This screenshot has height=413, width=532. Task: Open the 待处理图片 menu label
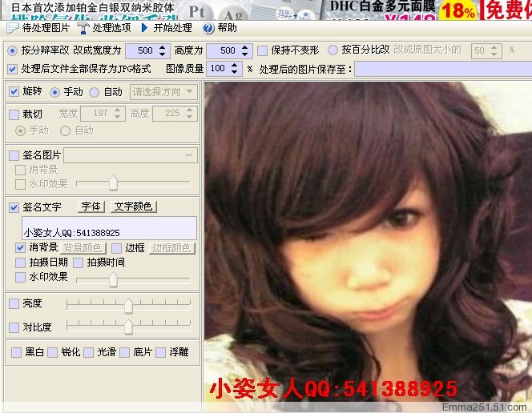click(46, 28)
